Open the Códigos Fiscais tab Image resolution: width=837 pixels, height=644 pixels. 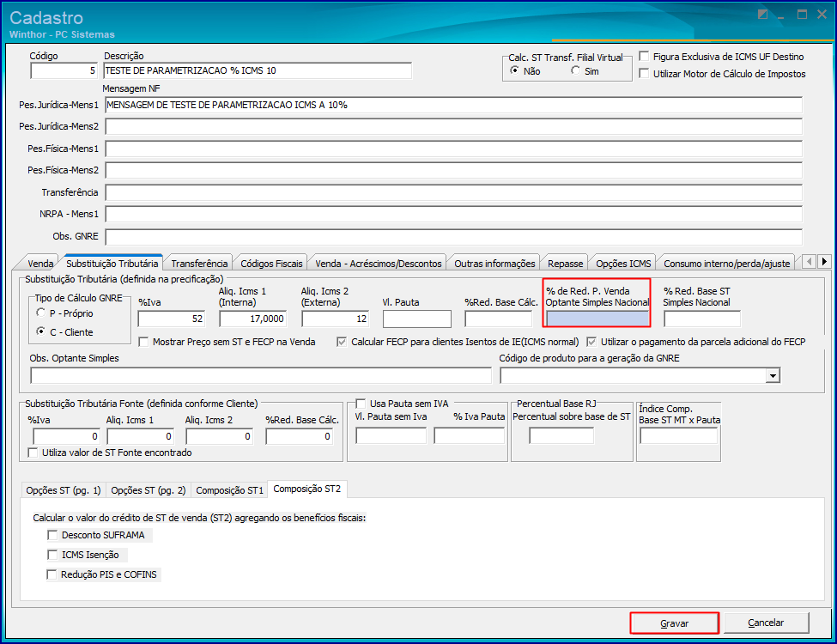[271, 264]
